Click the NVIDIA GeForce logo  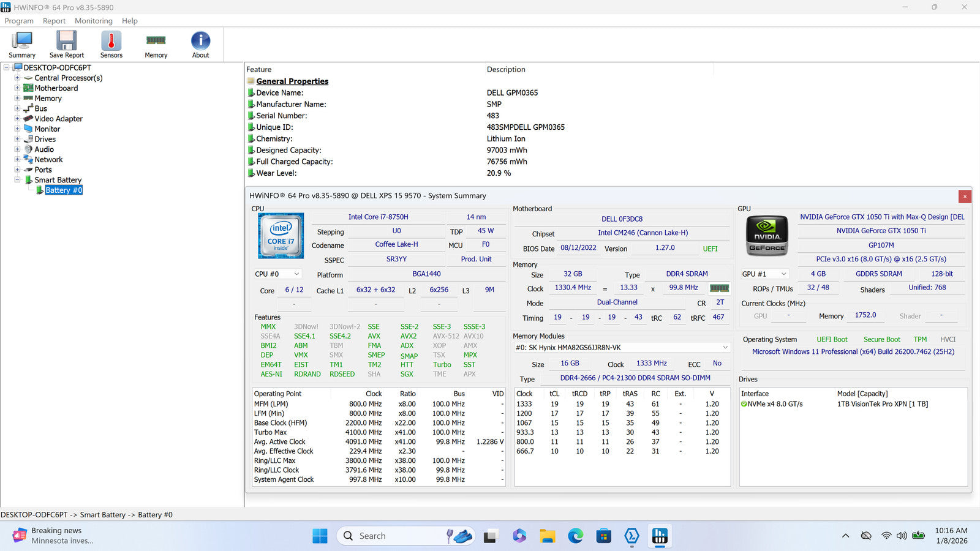pos(767,236)
